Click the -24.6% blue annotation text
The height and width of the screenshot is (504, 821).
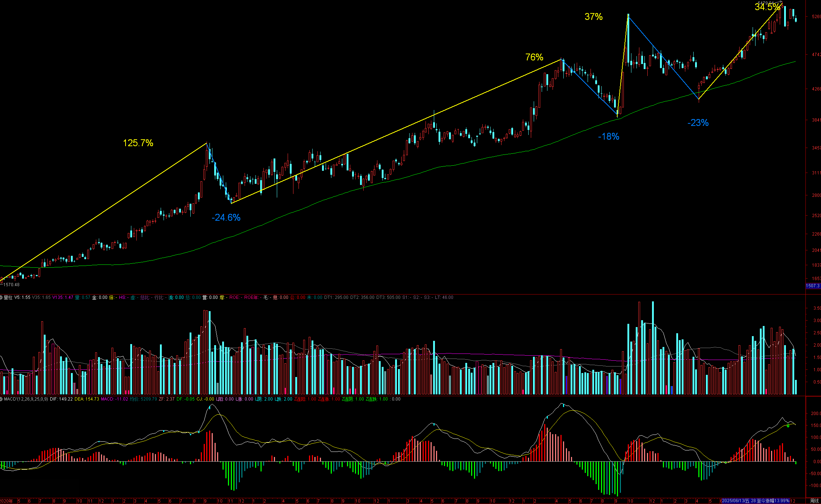coord(226,217)
